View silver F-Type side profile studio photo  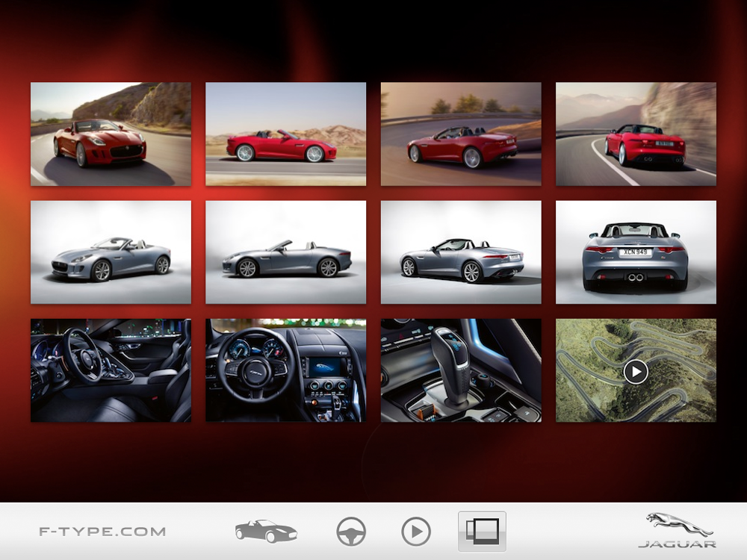[286, 252]
